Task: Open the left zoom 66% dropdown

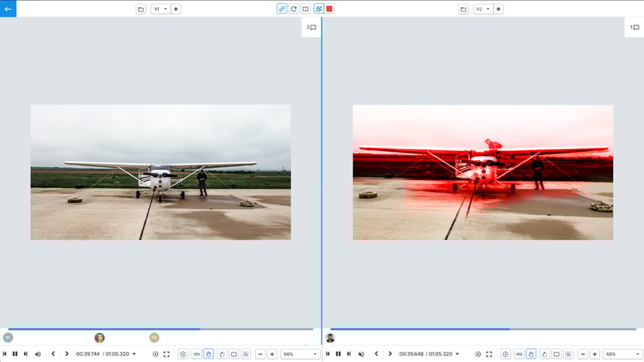Action: click(x=300, y=354)
